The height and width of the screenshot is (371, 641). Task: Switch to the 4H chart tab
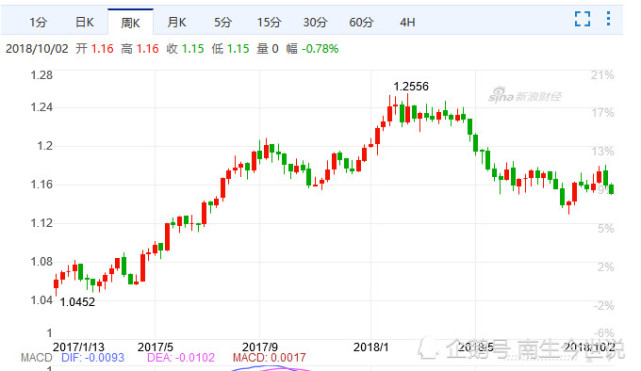coord(407,22)
